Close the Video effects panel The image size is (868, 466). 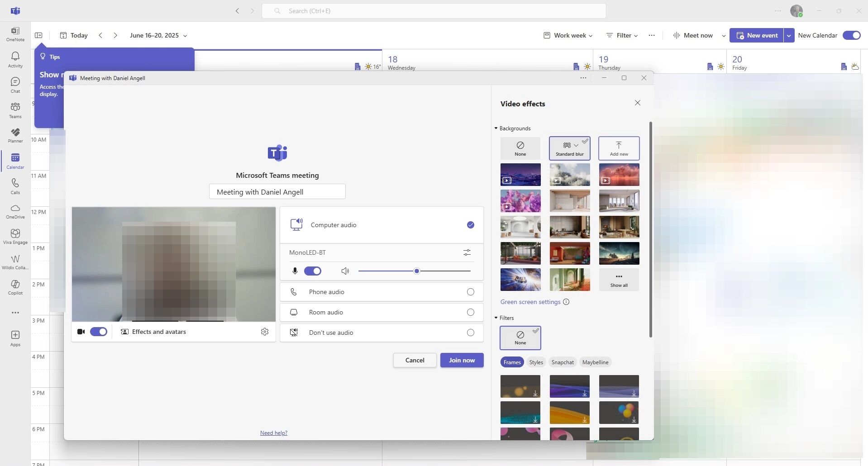point(638,103)
